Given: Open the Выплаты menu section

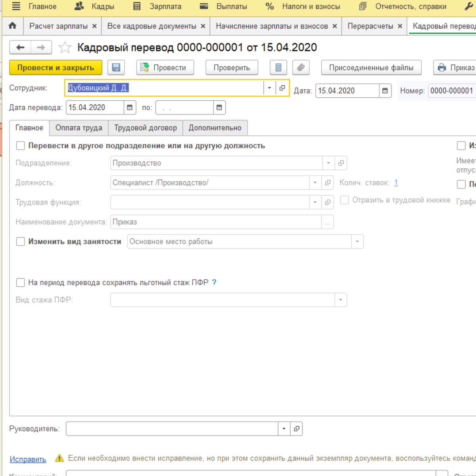Looking at the screenshot, I should [x=223, y=6].
